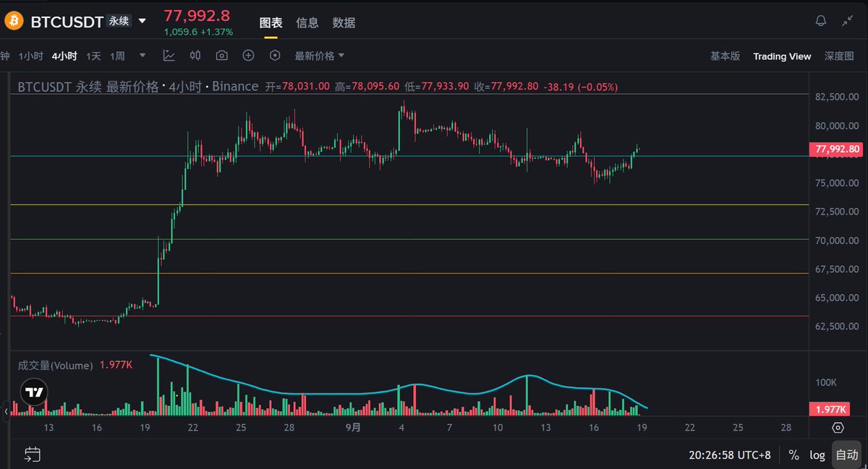Open the 最新价格 price type dropdown
This screenshot has width=868, height=469.
pos(319,56)
